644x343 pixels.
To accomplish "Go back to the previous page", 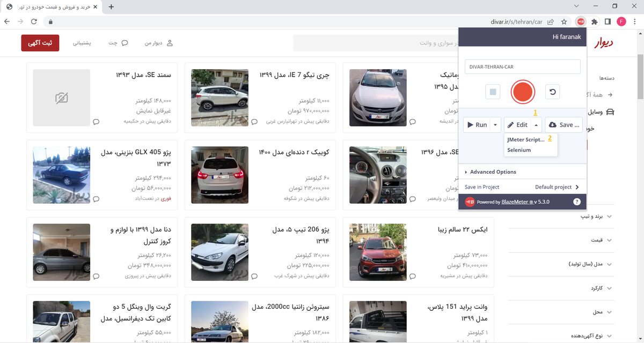I will click(8, 22).
